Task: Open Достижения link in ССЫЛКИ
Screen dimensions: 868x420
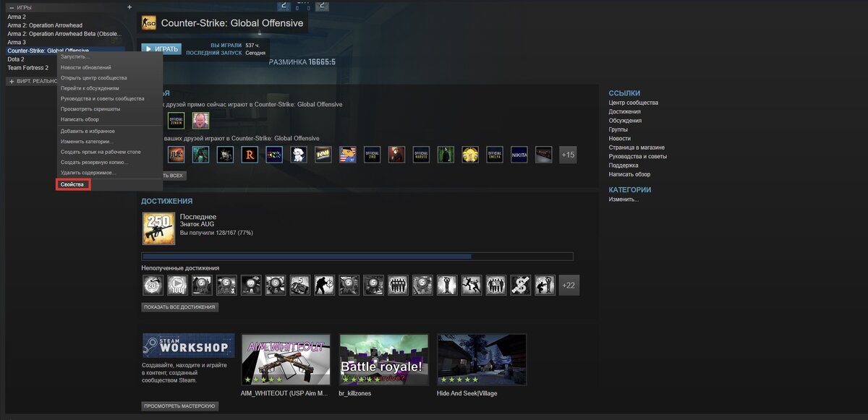Action: pyautogui.click(x=626, y=111)
